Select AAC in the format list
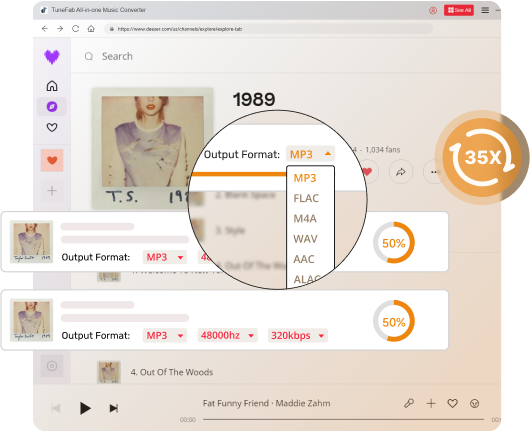 (x=304, y=259)
